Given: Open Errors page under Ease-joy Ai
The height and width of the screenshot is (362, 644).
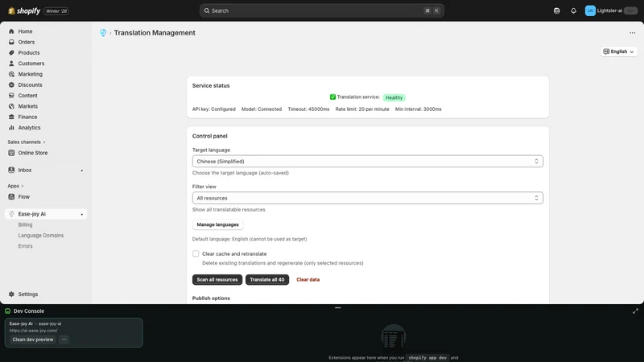Looking at the screenshot, I should point(25,246).
